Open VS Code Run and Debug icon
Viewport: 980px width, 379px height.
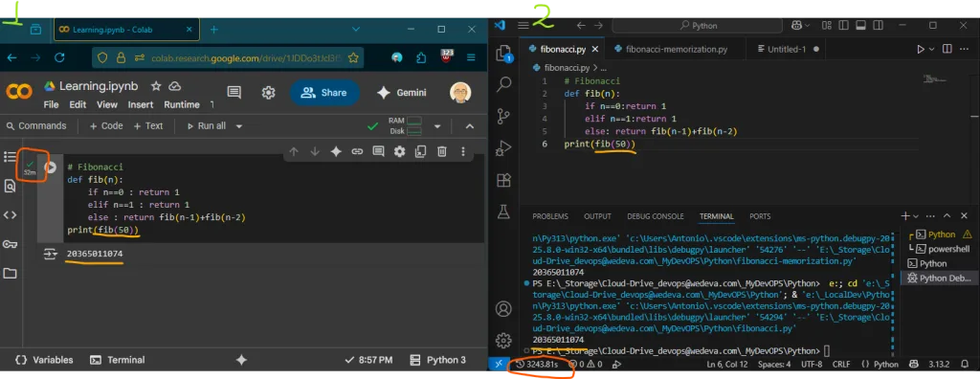pyautogui.click(x=503, y=149)
